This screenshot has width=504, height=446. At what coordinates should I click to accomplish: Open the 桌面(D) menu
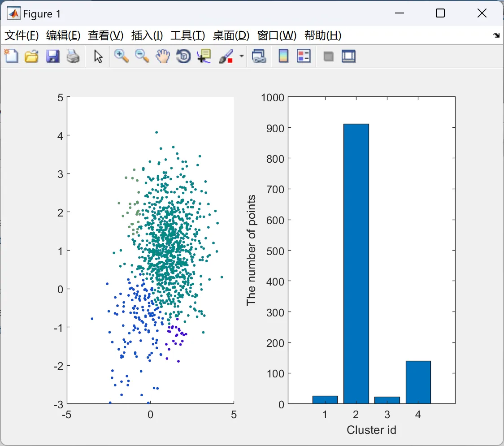231,35
